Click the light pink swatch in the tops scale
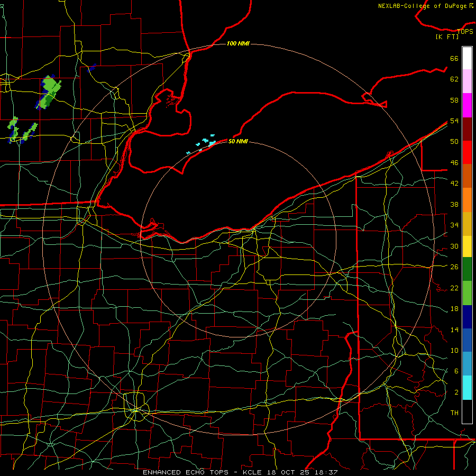Viewport: 476px width, 476px height. (467, 81)
